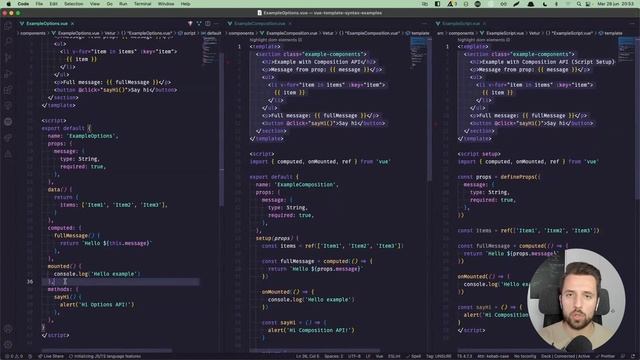The image size is (640, 360).
Task: Click 'highlight dom elements' lens in right editor
Action: [x=484, y=40]
